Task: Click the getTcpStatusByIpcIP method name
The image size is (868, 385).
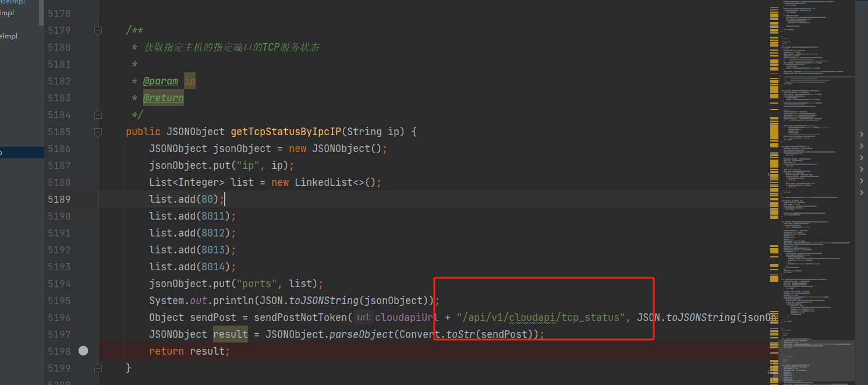Action: coord(285,132)
